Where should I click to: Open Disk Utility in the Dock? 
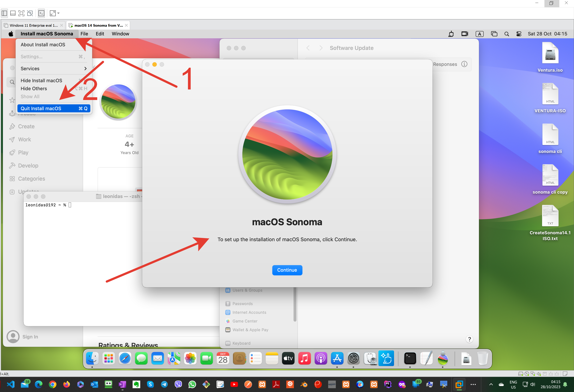point(370,358)
